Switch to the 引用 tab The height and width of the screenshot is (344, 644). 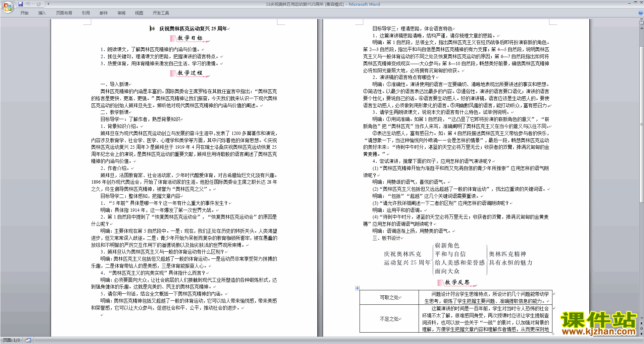(x=86, y=13)
